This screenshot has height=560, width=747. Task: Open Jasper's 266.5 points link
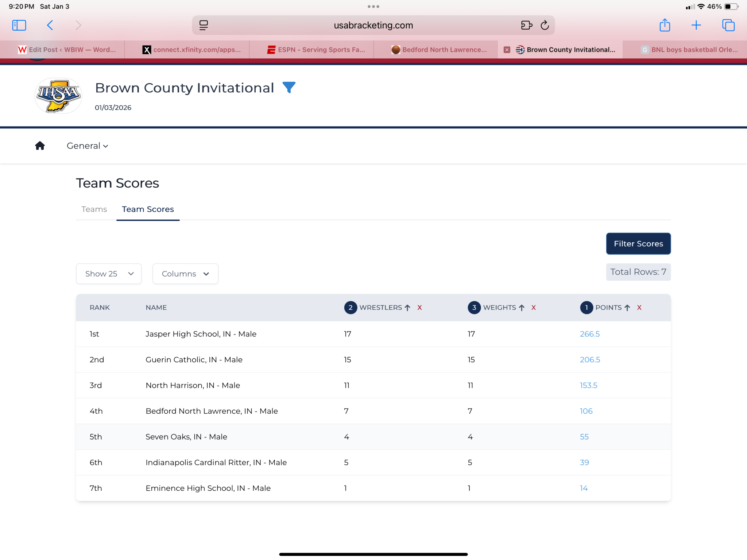[589, 334]
